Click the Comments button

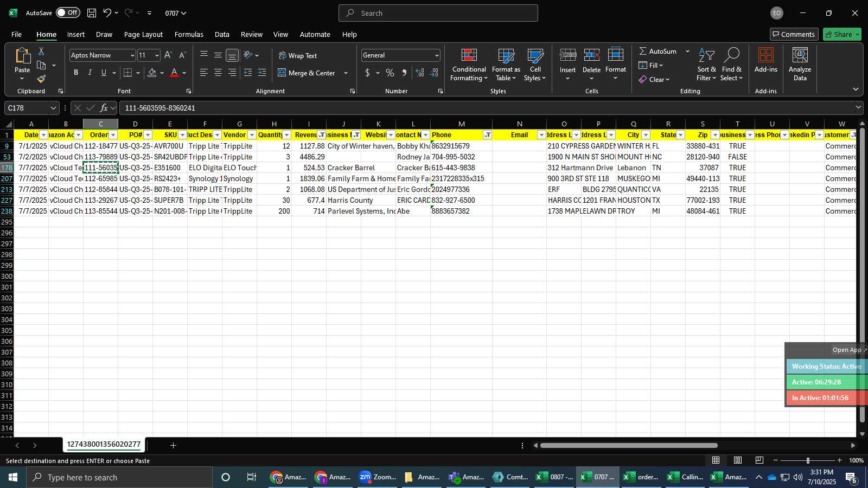point(794,34)
